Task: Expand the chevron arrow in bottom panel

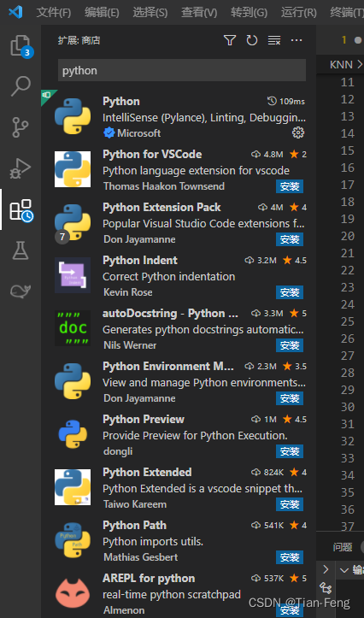Action: pos(326,569)
